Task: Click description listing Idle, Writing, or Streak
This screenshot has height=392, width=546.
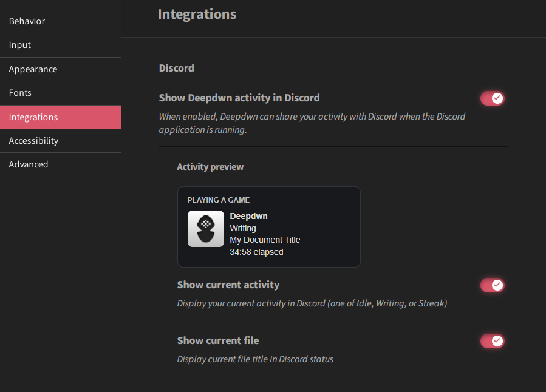Action: [312, 303]
